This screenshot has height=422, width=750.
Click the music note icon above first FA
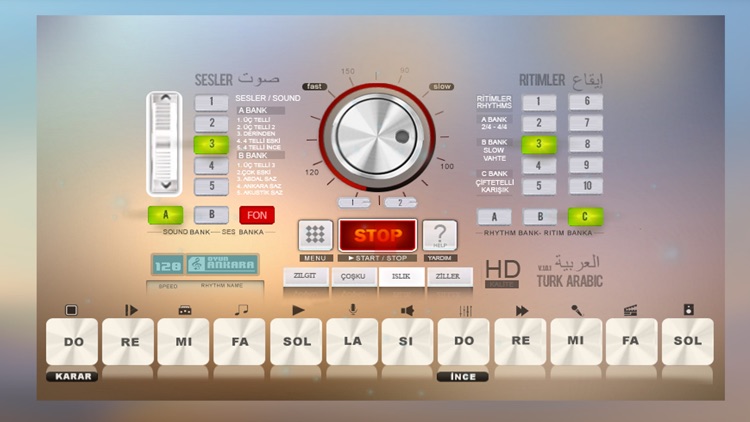(x=241, y=310)
